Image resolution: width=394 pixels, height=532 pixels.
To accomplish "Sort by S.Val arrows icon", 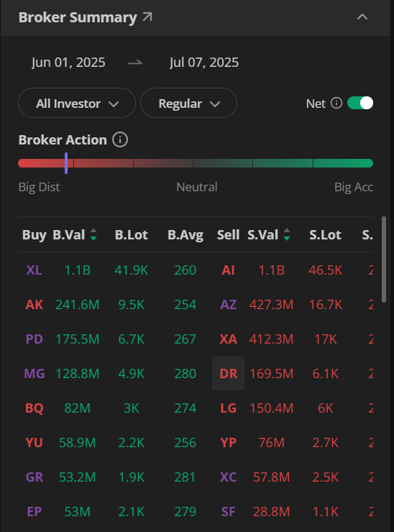I will [287, 234].
